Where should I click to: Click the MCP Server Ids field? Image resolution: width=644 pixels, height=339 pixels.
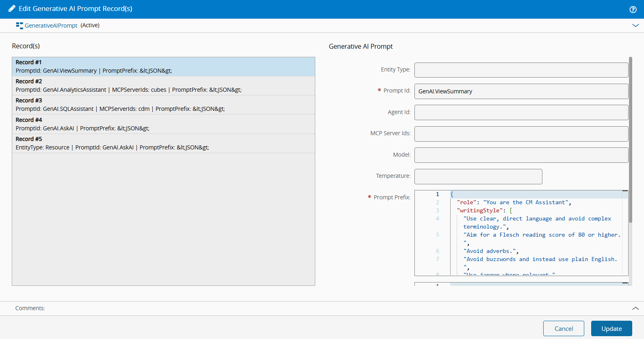coord(521,134)
